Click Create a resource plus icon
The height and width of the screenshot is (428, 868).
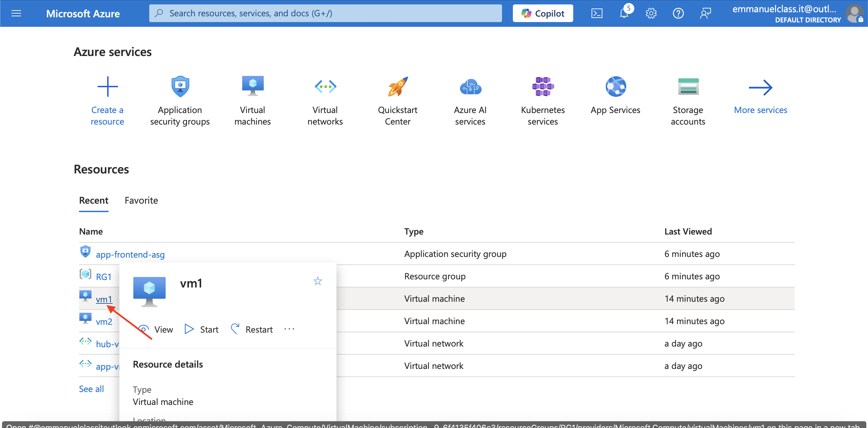pyautogui.click(x=108, y=87)
